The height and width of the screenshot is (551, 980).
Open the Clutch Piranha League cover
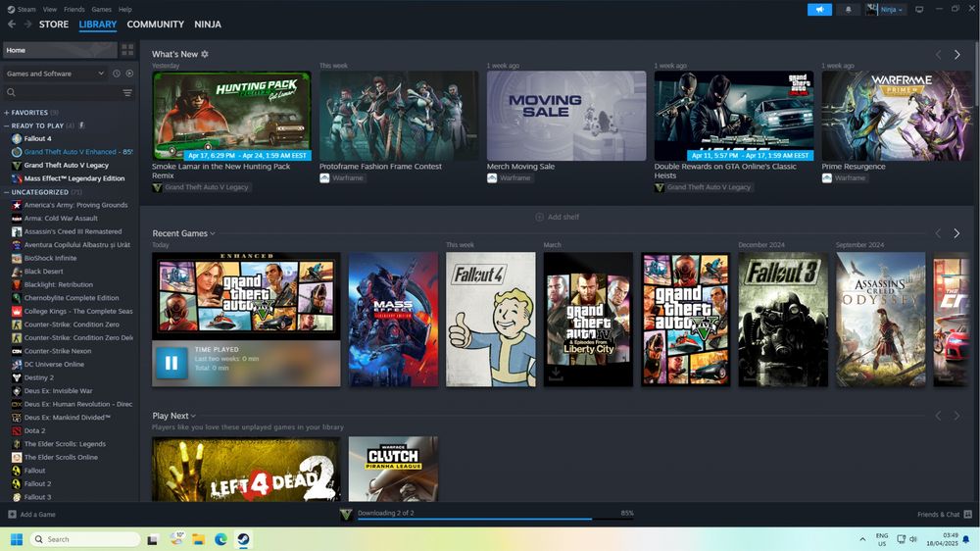[x=393, y=469]
